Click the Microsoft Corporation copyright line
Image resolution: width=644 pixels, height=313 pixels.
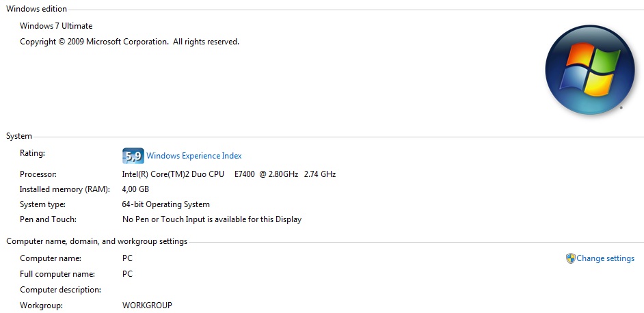point(129,42)
